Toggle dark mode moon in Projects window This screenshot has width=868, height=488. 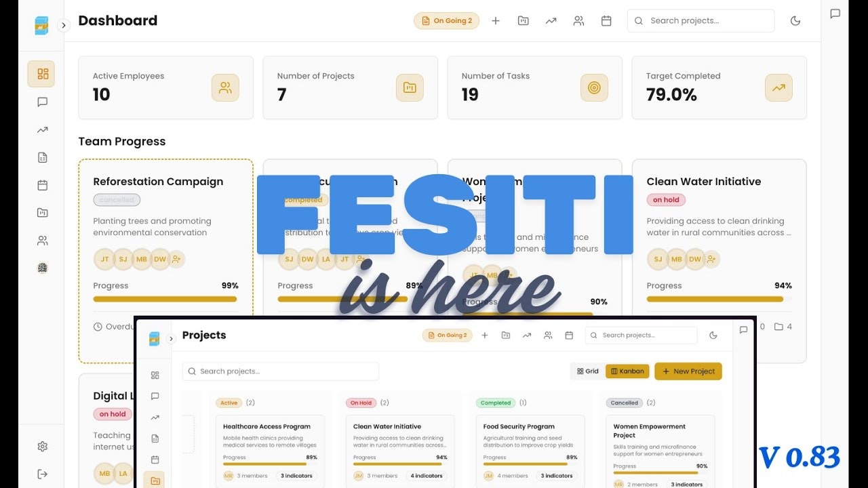coord(713,335)
